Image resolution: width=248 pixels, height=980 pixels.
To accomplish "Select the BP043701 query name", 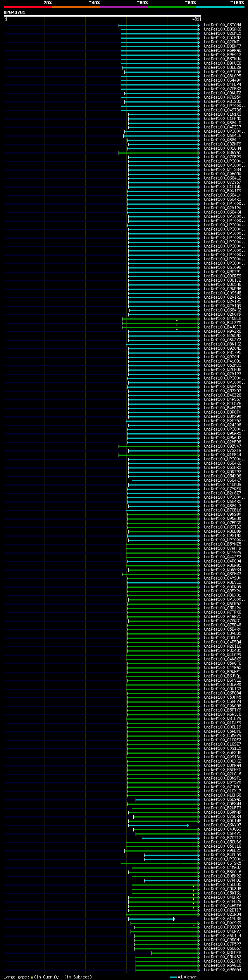I will (x=14, y=12).
